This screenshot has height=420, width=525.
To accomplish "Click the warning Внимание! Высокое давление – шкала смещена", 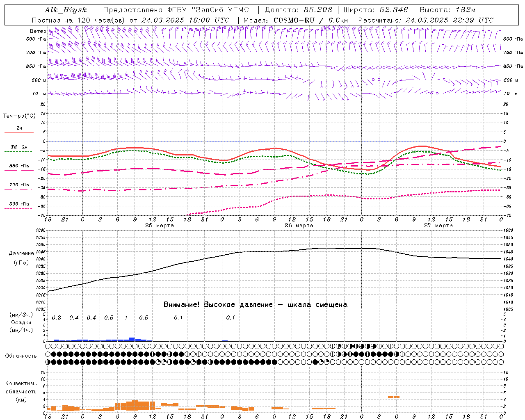I will 255,305.
